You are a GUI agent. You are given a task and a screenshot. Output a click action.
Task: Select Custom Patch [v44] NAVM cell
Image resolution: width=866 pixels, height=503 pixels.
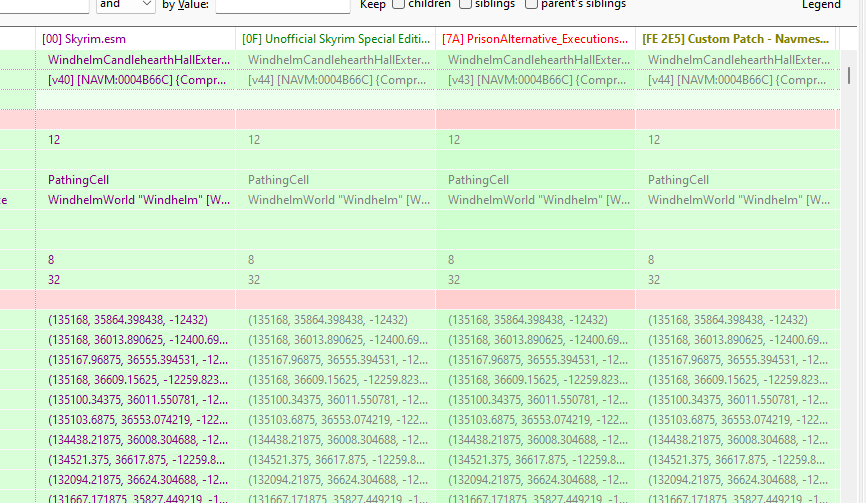tap(736, 80)
